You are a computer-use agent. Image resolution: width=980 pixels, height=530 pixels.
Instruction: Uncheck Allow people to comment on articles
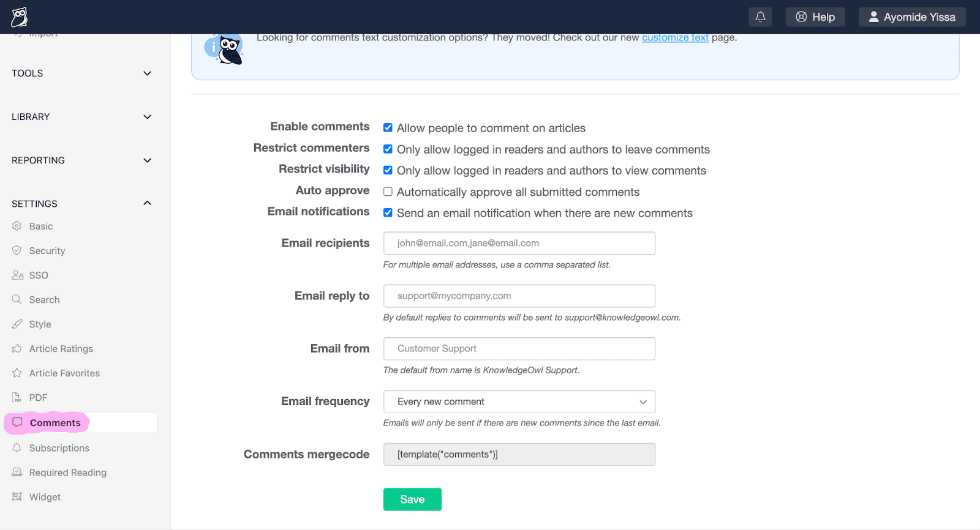point(388,127)
